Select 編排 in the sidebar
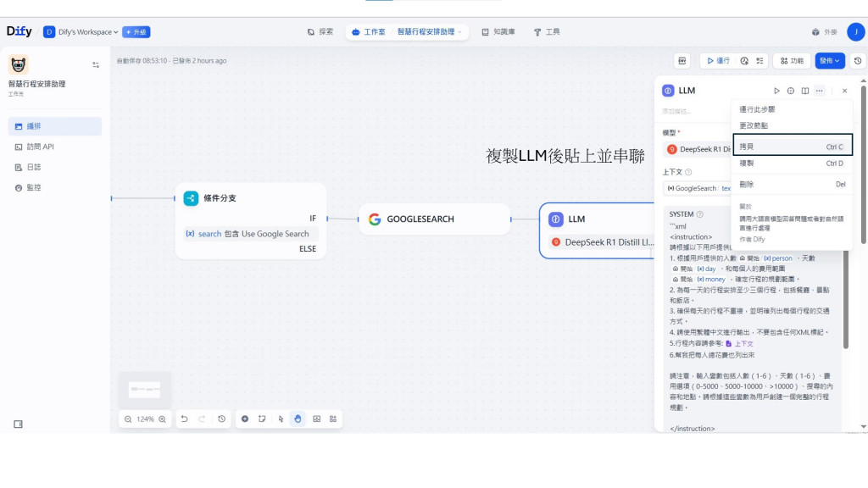The height and width of the screenshot is (488, 868). (55, 126)
